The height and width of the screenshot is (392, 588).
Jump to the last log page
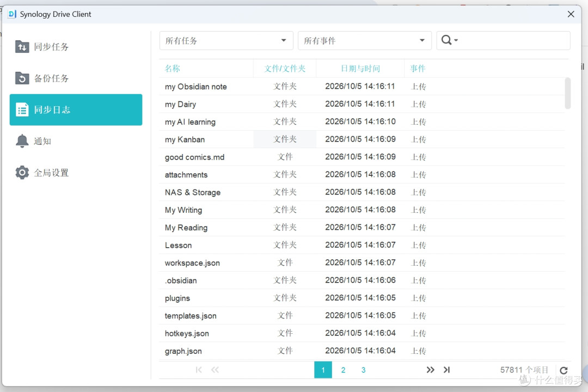click(x=446, y=370)
